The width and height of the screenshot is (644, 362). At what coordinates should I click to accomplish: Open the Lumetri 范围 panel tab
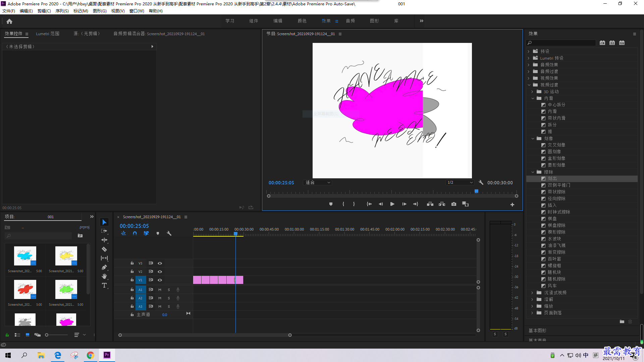tap(48, 34)
